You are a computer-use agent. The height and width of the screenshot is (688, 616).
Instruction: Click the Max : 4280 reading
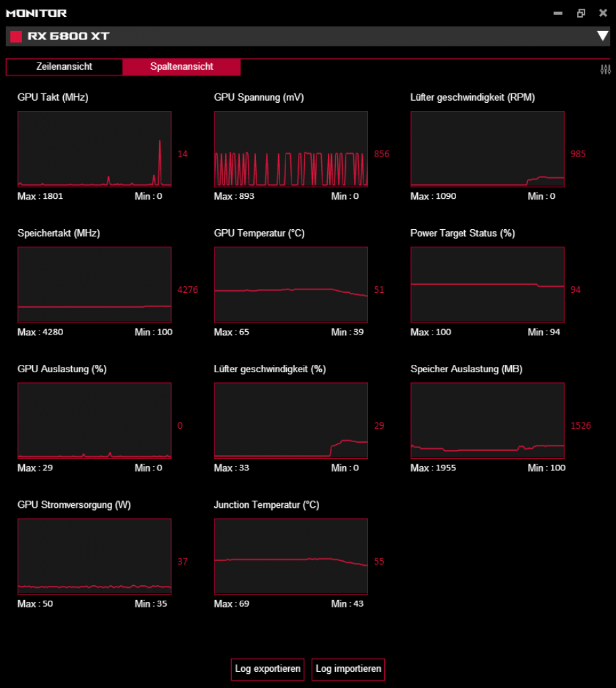click(40, 332)
